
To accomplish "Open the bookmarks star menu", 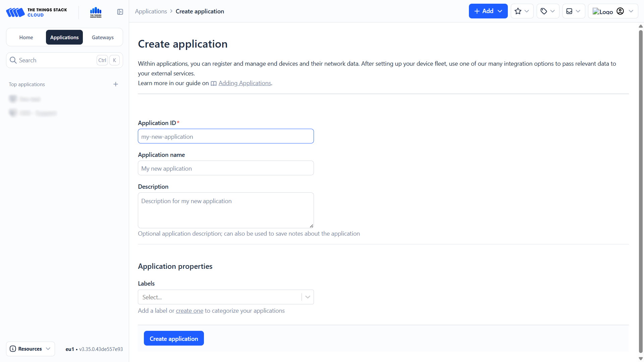I will pyautogui.click(x=522, y=11).
